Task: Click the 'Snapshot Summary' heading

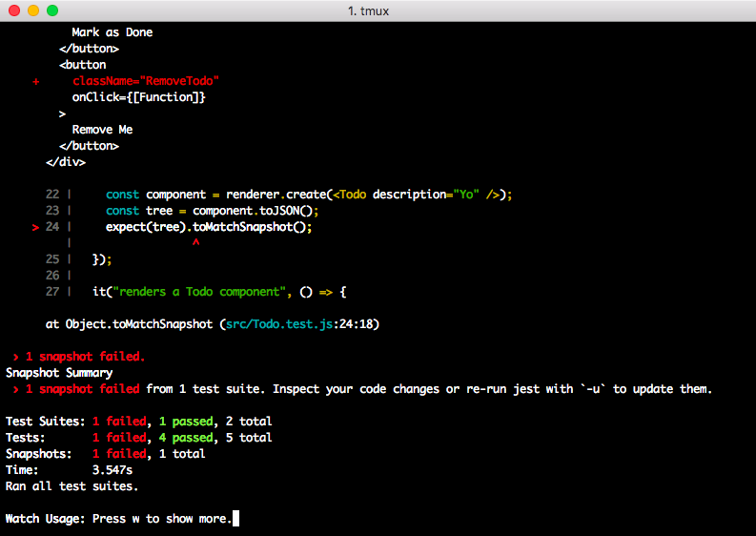Action: pyautogui.click(x=59, y=373)
